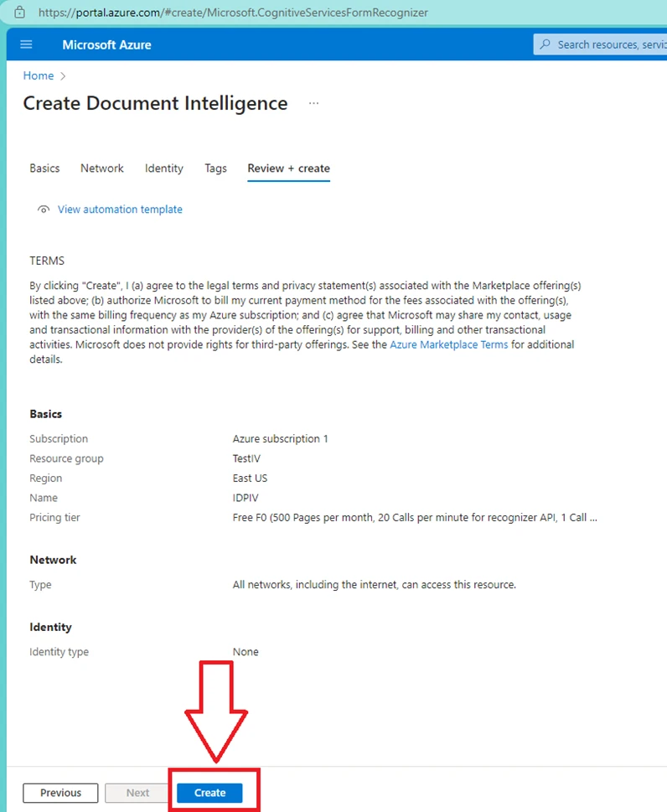Click the 'Subscription' field label
667x812 pixels.
[59, 438]
